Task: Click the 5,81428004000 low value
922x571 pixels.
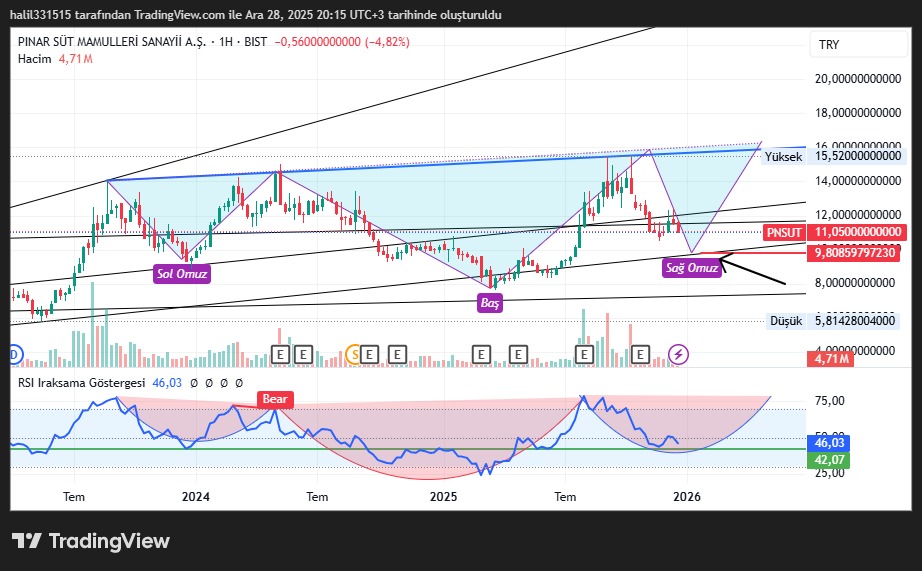Action: pyautogui.click(x=854, y=320)
